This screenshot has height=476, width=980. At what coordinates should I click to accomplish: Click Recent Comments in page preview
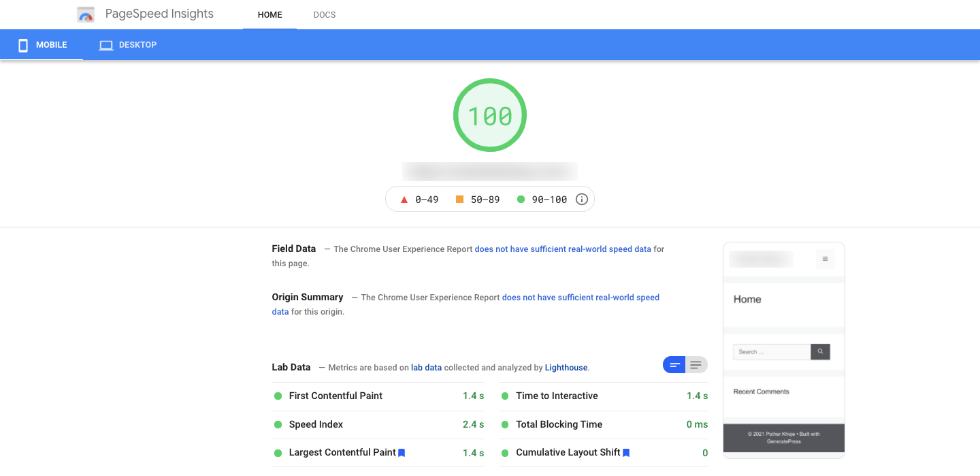coord(762,392)
